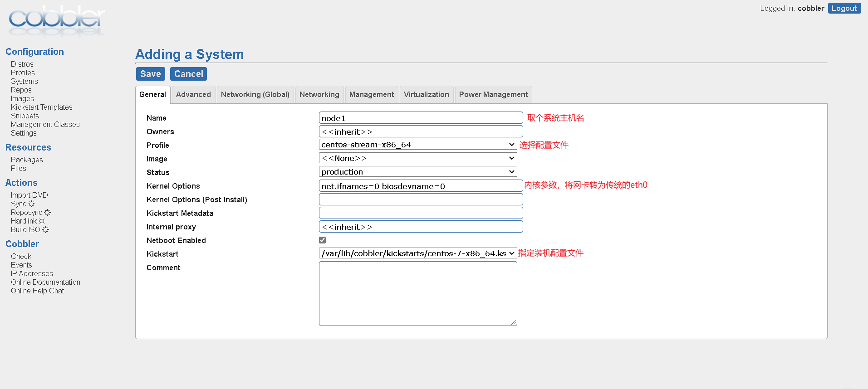Click the Cobbler logo

coord(57,20)
